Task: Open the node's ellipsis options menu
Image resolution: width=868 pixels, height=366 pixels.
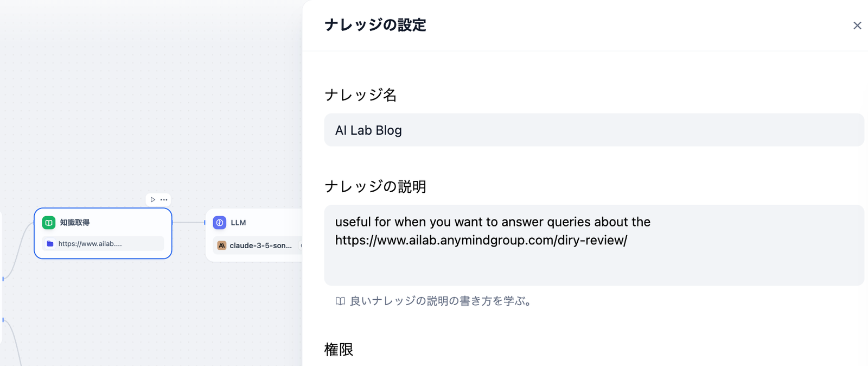Action: pos(163,199)
